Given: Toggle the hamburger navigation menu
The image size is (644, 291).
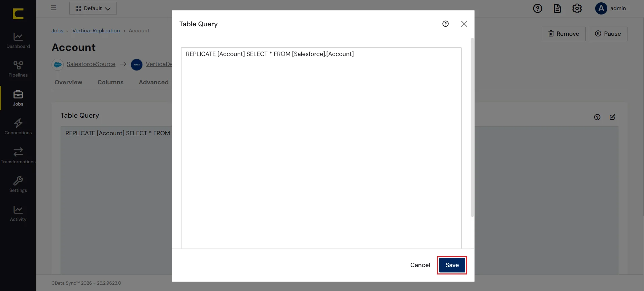Looking at the screenshot, I should tap(54, 8).
